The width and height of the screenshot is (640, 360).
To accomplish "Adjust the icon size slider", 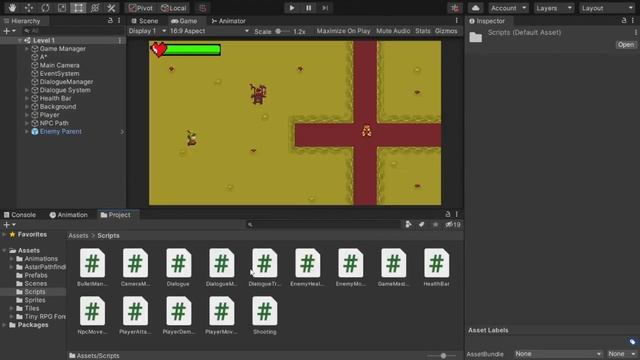I will point(443,356).
